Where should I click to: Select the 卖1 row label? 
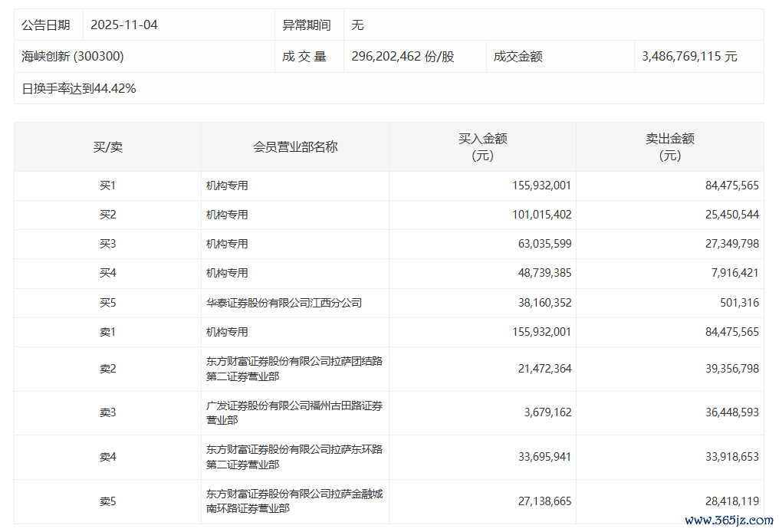(x=108, y=332)
